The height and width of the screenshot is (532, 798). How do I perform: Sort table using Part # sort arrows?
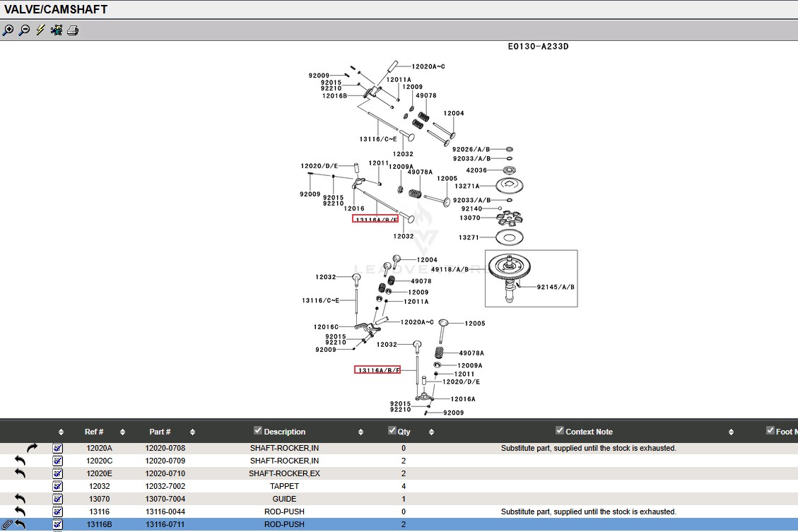(x=192, y=432)
